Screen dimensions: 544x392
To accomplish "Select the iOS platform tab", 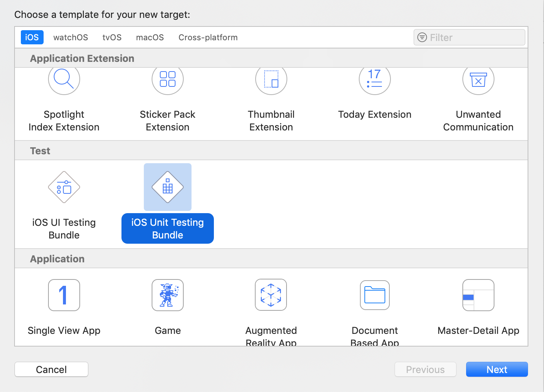I will 32,38.
